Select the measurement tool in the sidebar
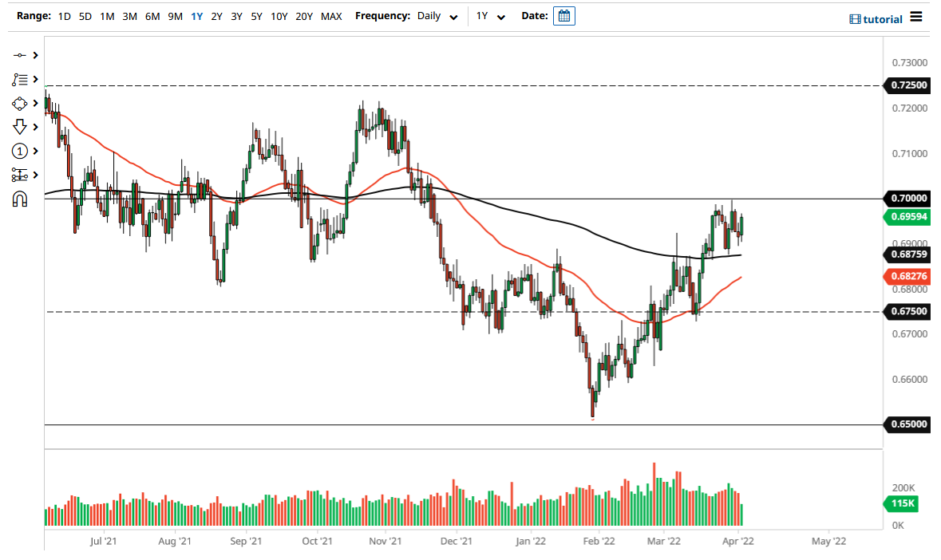The image size is (941, 560). click(x=20, y=174)
